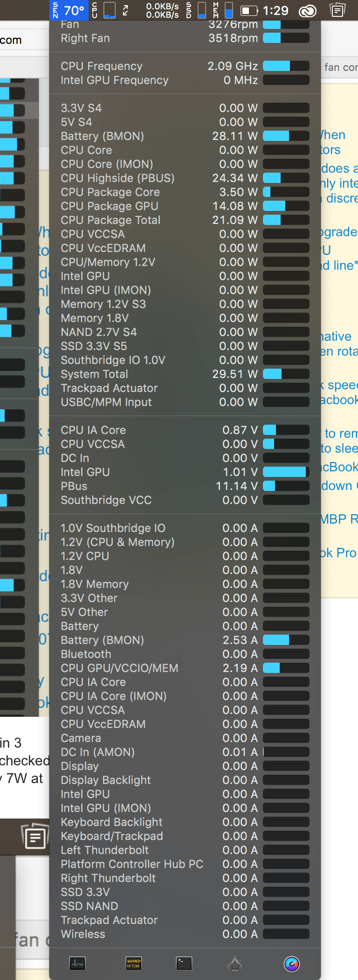Click the Battery (BMON) wattage row
Screen dimensions: 358x980
coord(184,136)
